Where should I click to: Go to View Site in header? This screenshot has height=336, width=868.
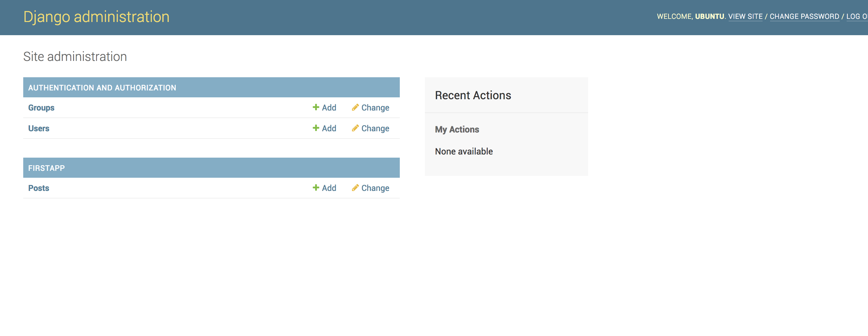(x=745, y=17)
